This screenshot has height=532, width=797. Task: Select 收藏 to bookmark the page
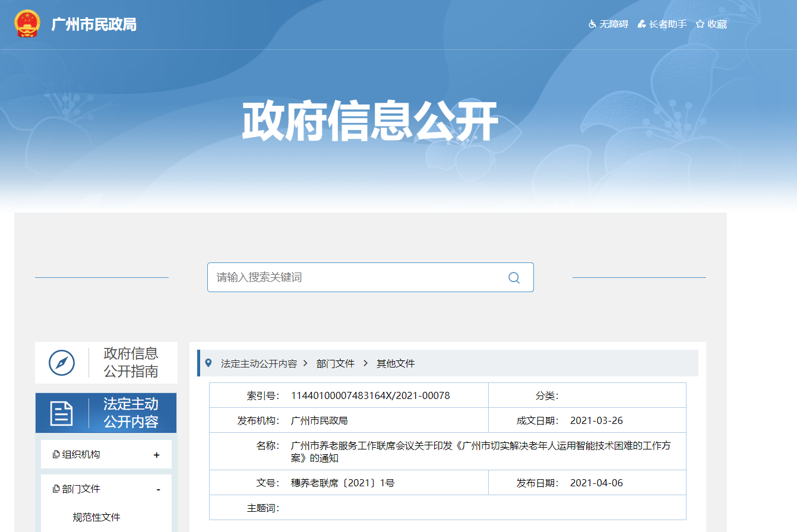coord(717,24)
